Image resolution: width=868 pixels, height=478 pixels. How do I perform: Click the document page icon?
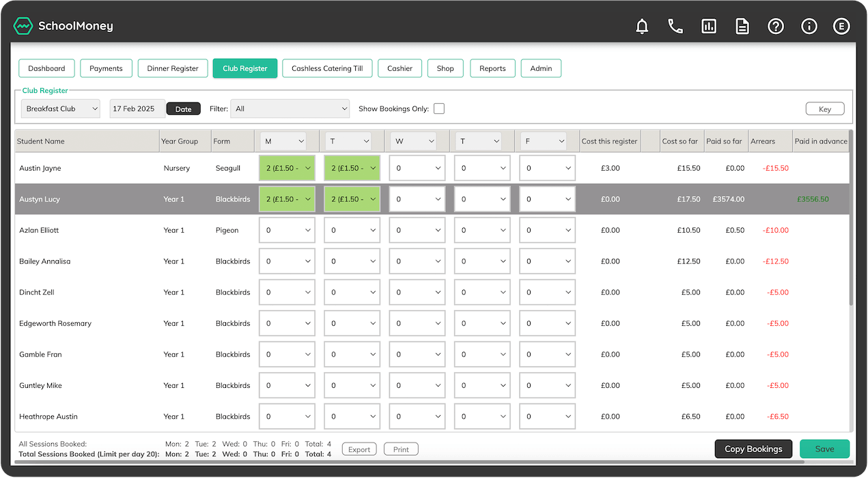pyautogui.click(x=742, y=27)
